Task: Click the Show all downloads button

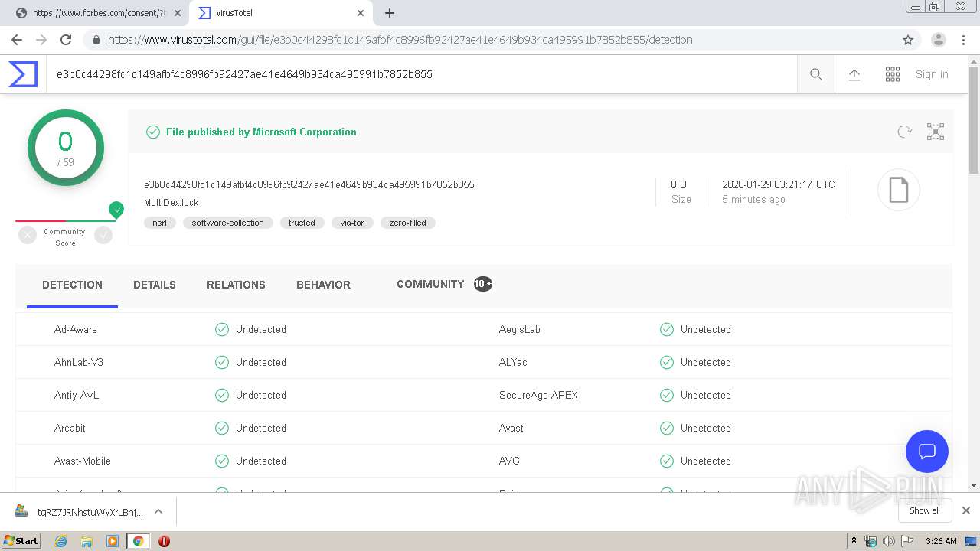Action: tap(925, 510)
